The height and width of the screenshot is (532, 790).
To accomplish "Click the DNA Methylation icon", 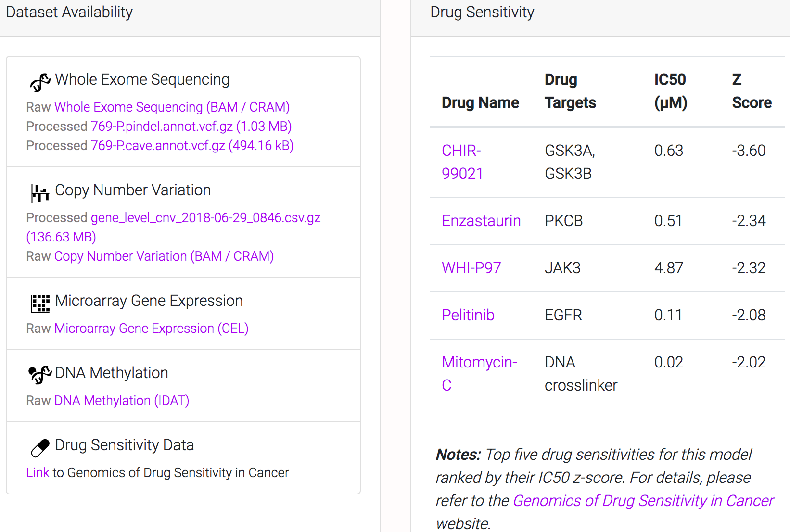I will coord(40,375).
